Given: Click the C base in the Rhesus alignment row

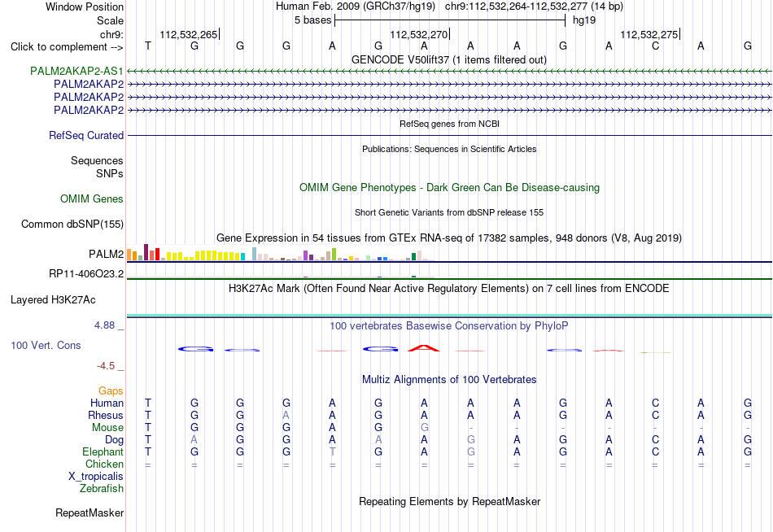Looking at the screenshot, I should click(x=655, y=416).
